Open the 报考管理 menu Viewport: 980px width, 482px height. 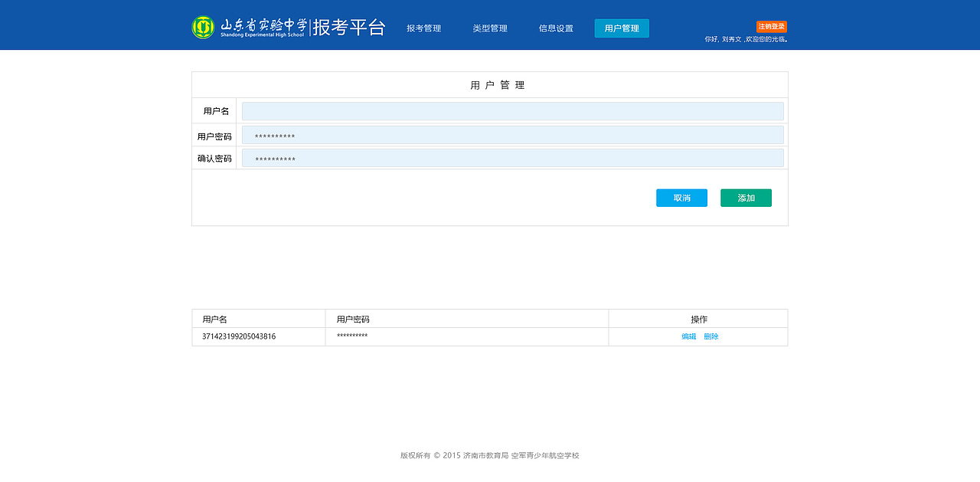coord(424,28)
